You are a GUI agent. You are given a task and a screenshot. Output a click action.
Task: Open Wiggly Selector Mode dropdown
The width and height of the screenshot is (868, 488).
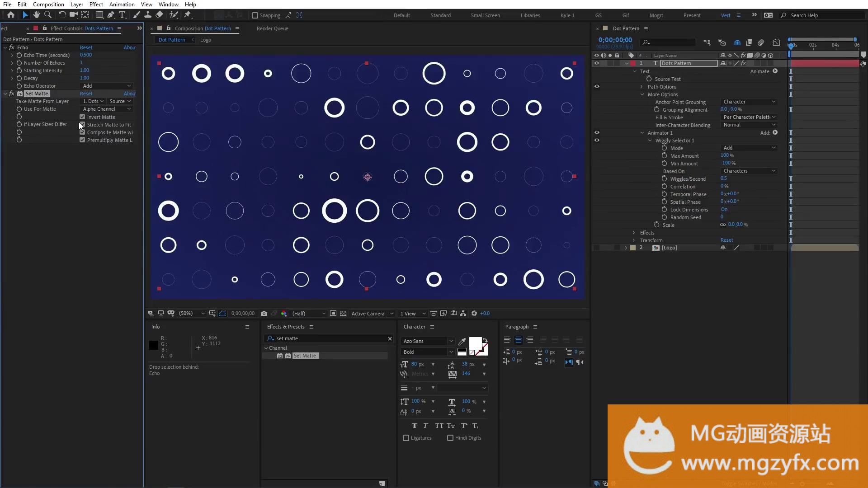pos(749,148)
